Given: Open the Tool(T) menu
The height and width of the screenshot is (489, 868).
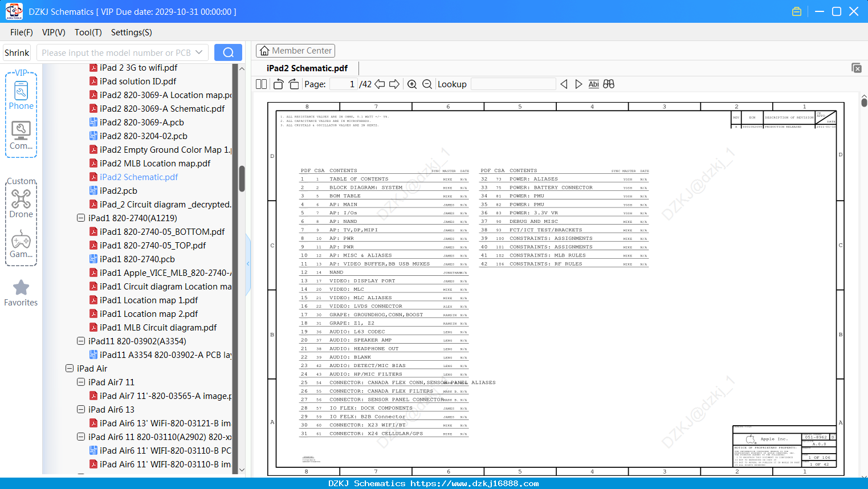Looking at the screenshot, I should [88, 32].
